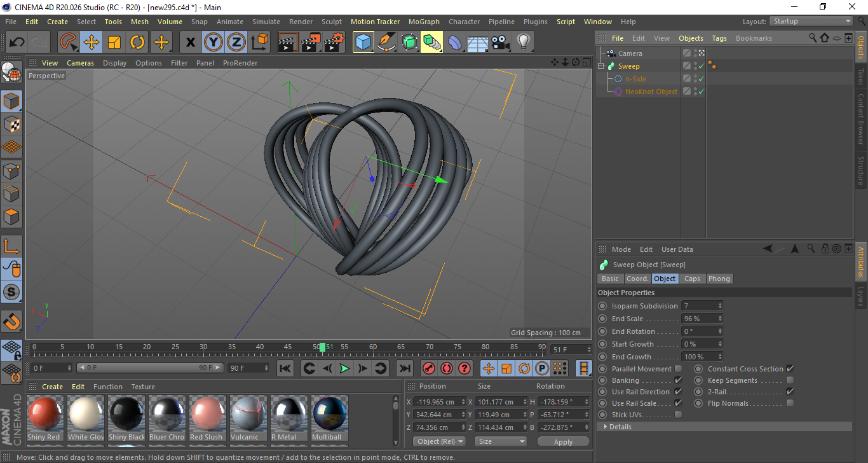Toggle Enable Snap magnet icon
868x463 pixels.
coord(12,321)
